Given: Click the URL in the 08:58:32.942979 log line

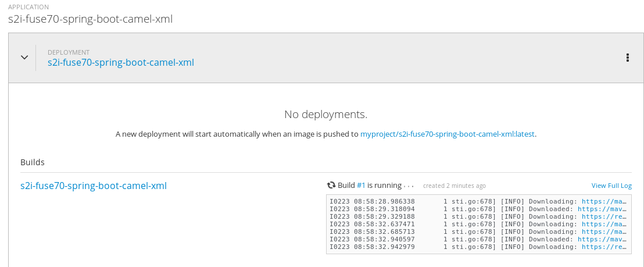Looking at the screenshot, I should pyautogui.click(x=604, y=247).
